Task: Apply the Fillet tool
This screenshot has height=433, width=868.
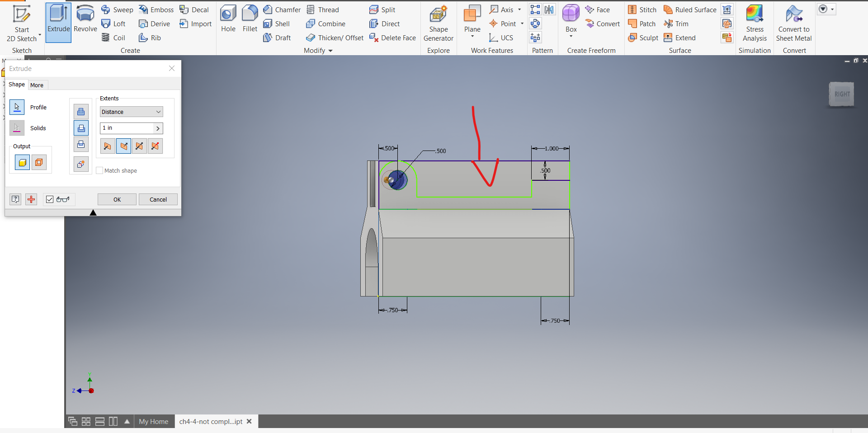Action: point(250,19)
